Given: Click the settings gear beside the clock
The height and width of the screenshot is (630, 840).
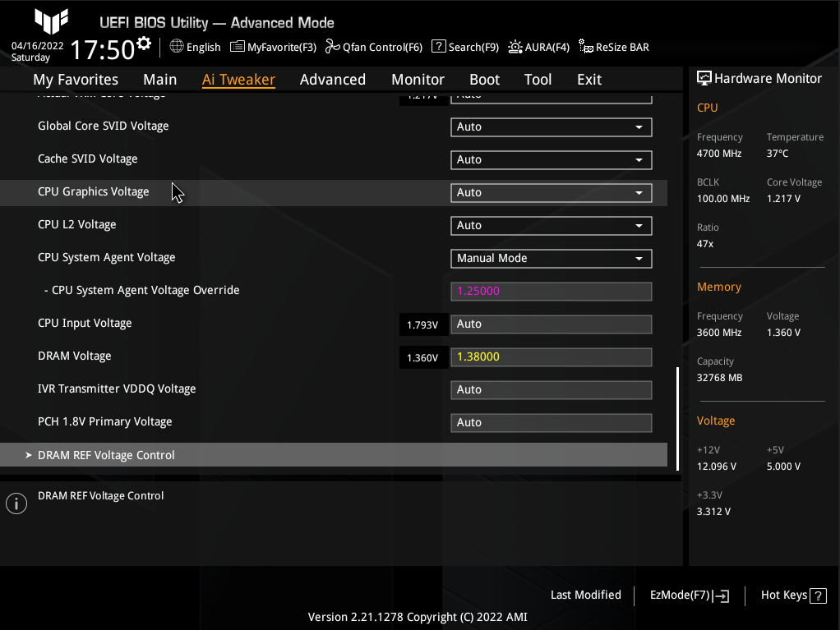Looking at the screenshot, I should click(144, 44).
